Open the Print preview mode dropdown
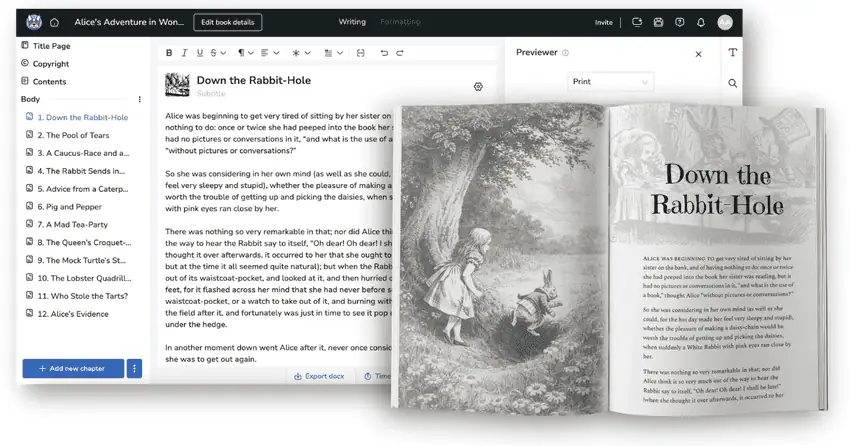The width and height of the screenshot is (850, 446). (x=610, y=82)
